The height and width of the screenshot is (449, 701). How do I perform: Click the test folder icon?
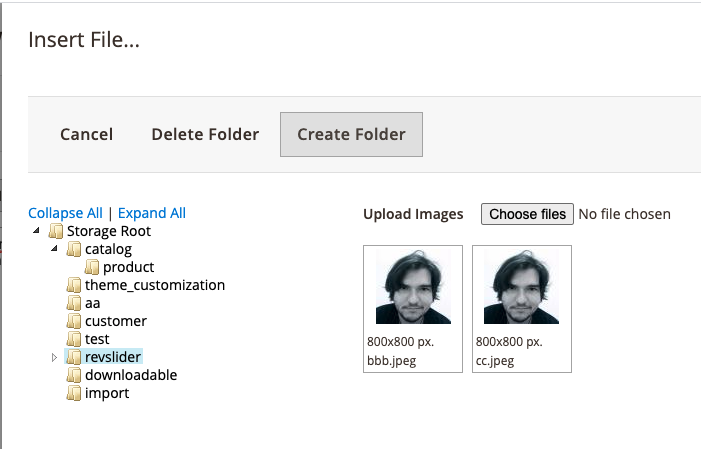[74, 339]
